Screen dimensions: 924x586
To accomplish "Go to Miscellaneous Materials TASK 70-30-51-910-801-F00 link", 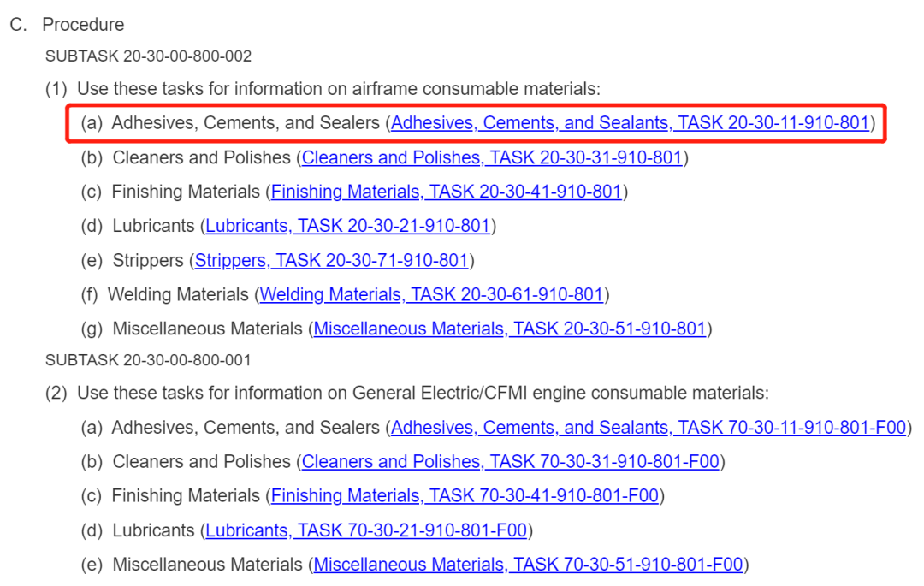I will click(x=528, y=565).
